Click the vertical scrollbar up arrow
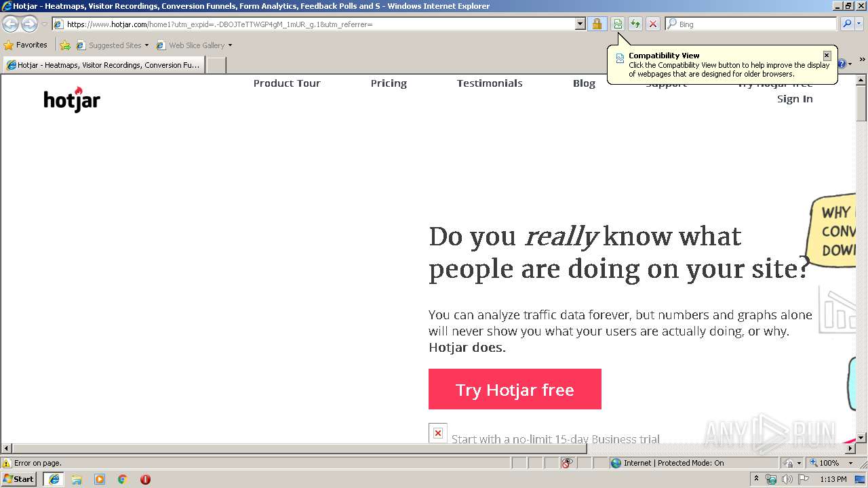The width and height of the screenshot is (868, 488). pos(861,80)
